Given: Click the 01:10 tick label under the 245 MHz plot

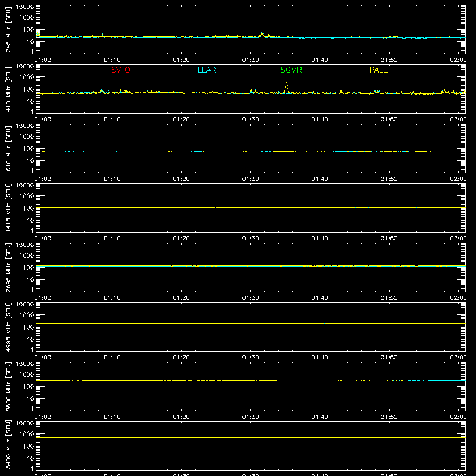Looking at the screenshot, I should click(x=112, y=60).
